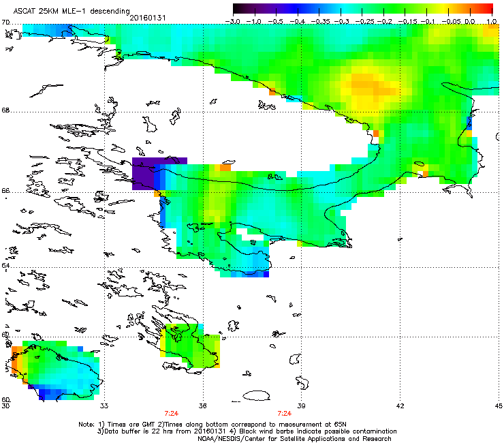Click the latitude label 68
This screenshot has width=504, height=443.
pos(5,110)
